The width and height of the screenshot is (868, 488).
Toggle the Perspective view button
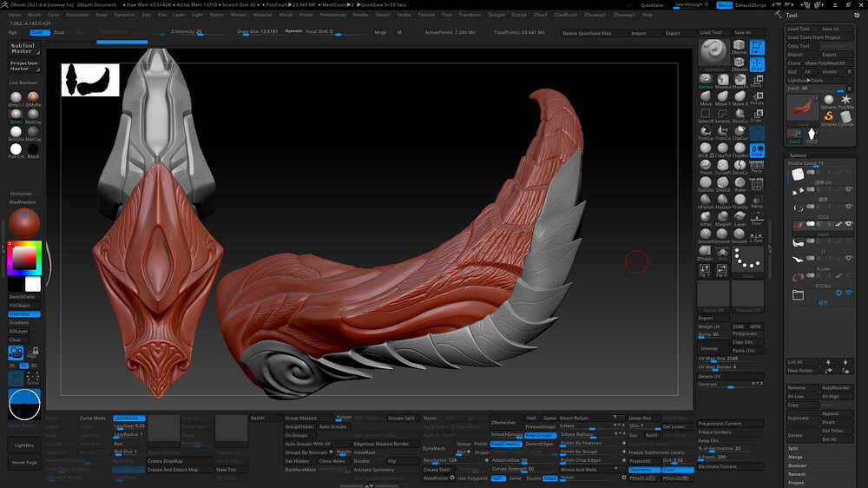pyautogui.click(x=757, y=167)
